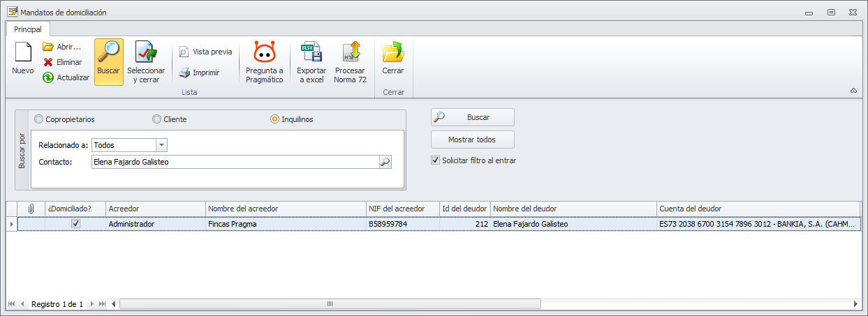Screen dimensions: 868x316
Task: Select the ES73 2038 bank account cell
Action: tap(758, 224)
